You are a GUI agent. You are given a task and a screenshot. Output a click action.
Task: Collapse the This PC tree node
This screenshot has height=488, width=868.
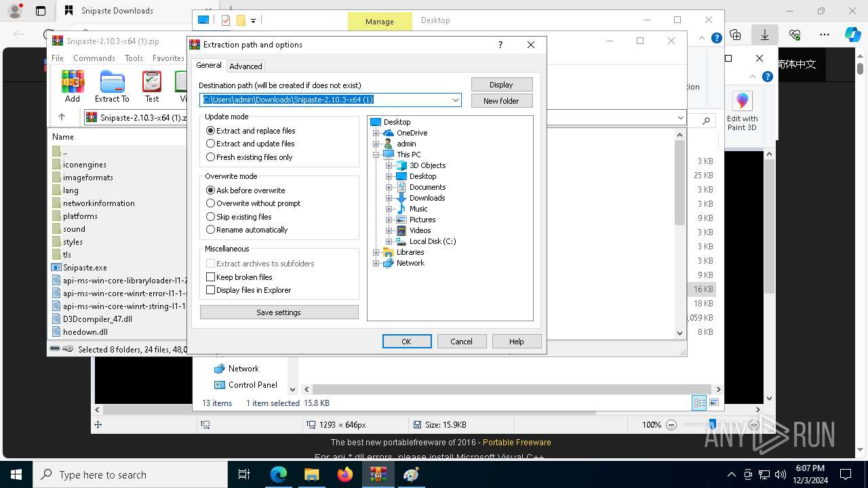click(x=376, y=155)
